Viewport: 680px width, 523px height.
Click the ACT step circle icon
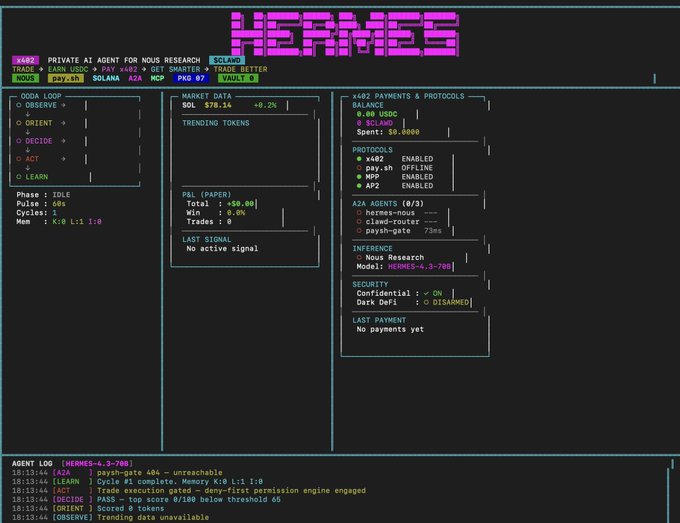(19, 159)
